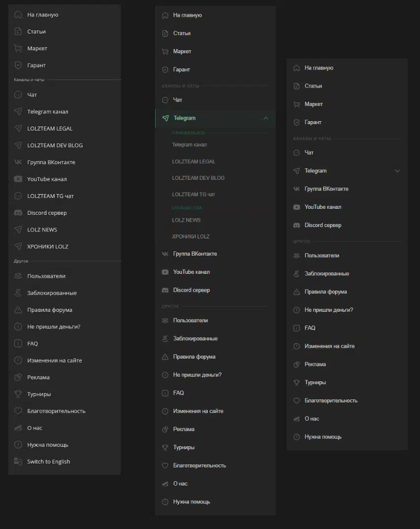Click the trophy icon in the rightmost panel

point(296,383)
